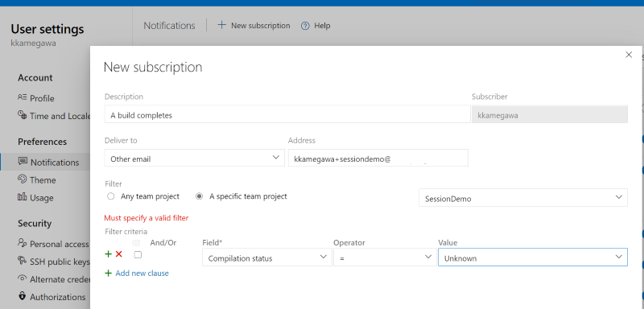Viewport: 644px width, 309px height.
Task: Click the Address email input field
Action: (378, 158)
